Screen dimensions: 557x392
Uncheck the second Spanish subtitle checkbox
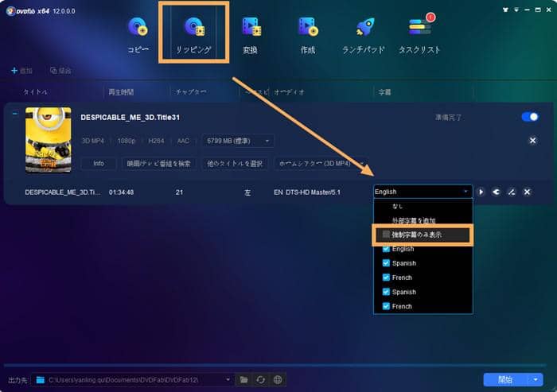[386, 292]
